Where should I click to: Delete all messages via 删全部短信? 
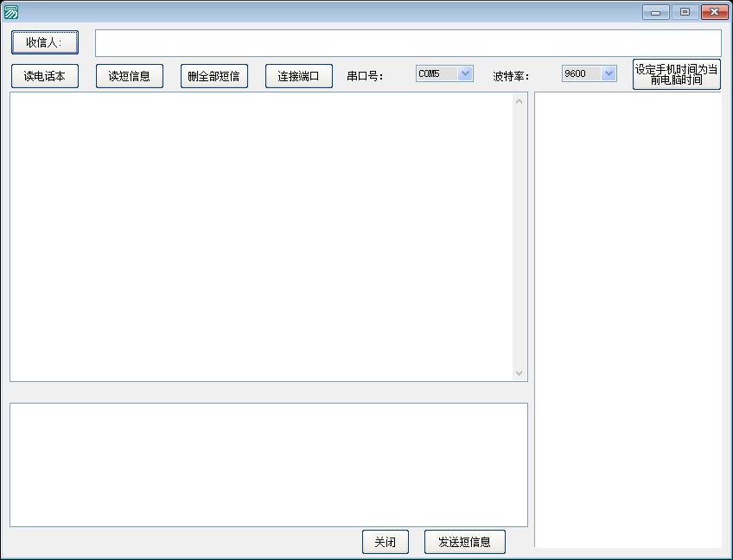coord(214,76)
